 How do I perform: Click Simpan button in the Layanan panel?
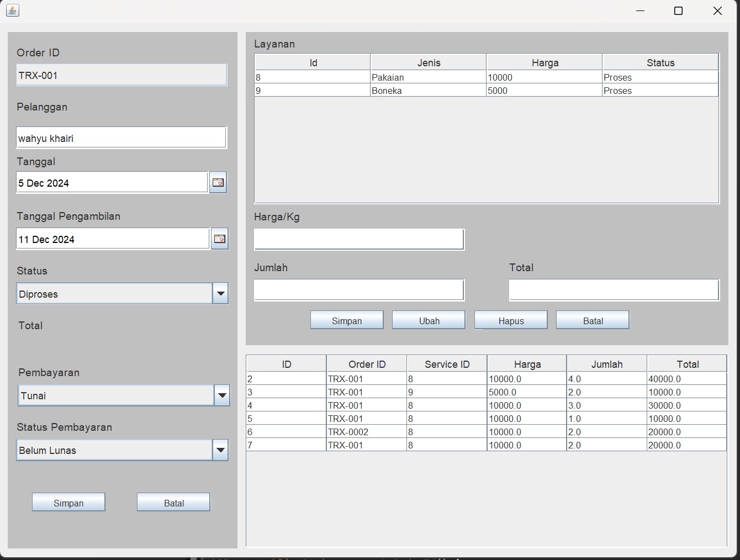point(347,320)
